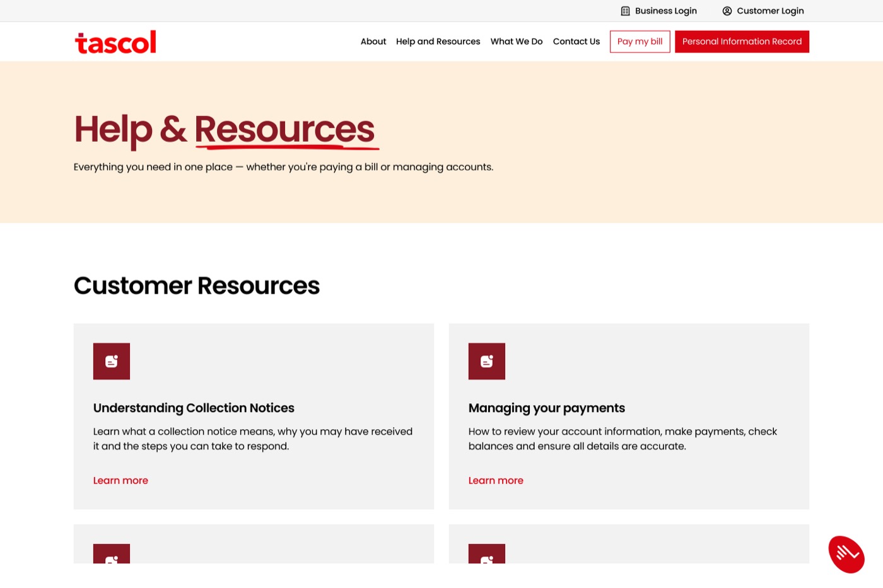Click the tascol logo
883x588 pixels.
115,41
